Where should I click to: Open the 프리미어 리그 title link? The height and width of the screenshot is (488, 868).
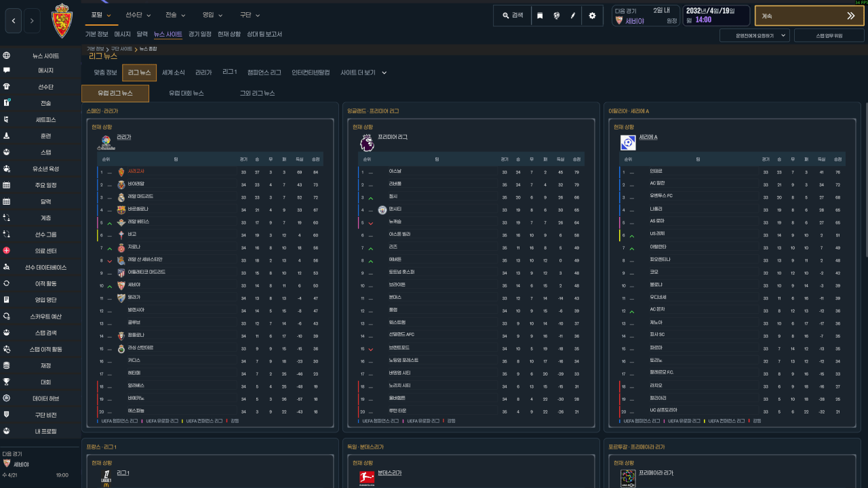(x=393, y=137)
